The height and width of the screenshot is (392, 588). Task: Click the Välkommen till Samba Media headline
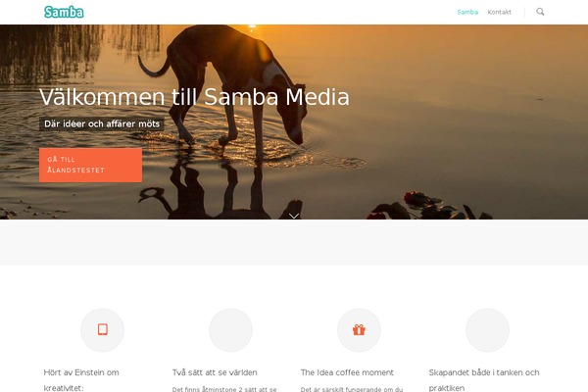point(194,97)
